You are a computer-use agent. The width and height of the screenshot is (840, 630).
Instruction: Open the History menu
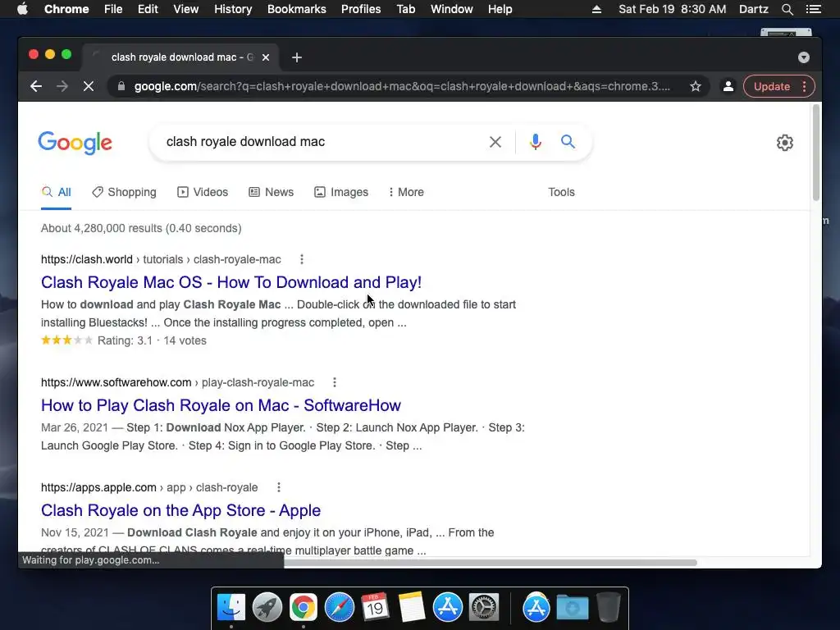(233, 9)
